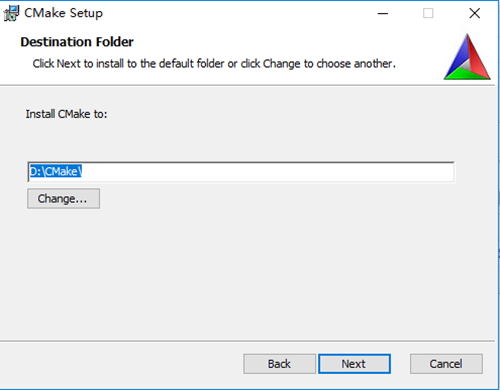Click the Destination Folder heading
Image resolution: width=500 pixels, height=390 pixels.
77,42
